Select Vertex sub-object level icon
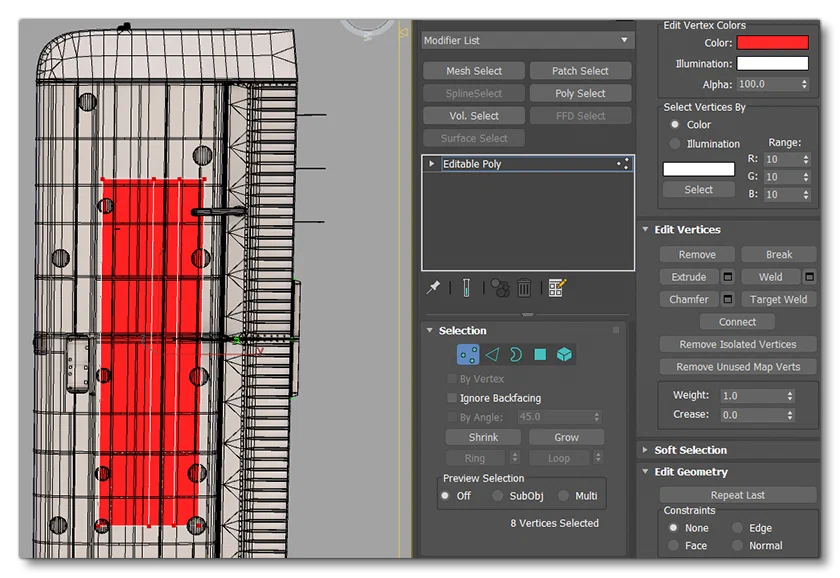Image resolution: width=840 pixels, height=578 pixels. [x=468, y=355]
